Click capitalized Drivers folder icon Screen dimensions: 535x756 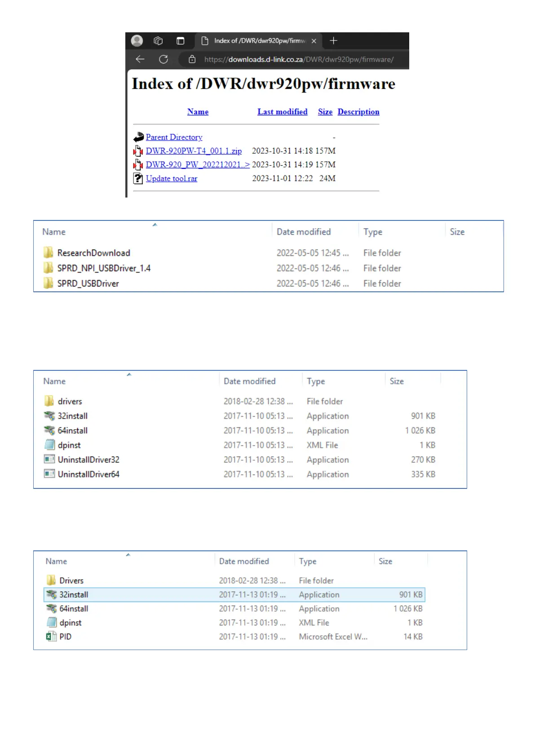click(51, 580)
